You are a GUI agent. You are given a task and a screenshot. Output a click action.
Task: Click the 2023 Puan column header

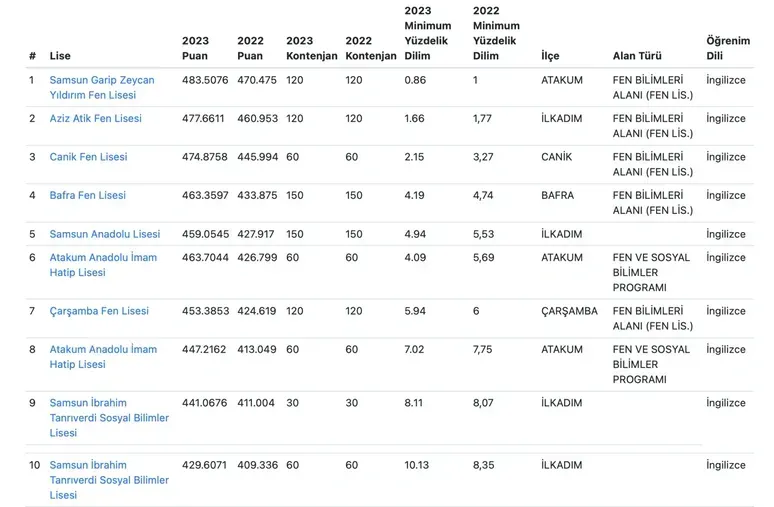(x=195, y=48)
